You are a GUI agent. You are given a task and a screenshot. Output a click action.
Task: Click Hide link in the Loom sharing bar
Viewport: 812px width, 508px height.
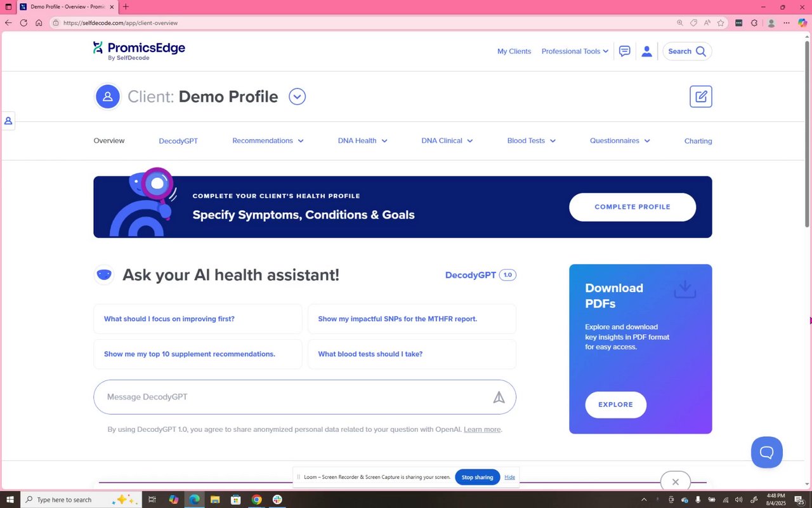pos(509,478)
